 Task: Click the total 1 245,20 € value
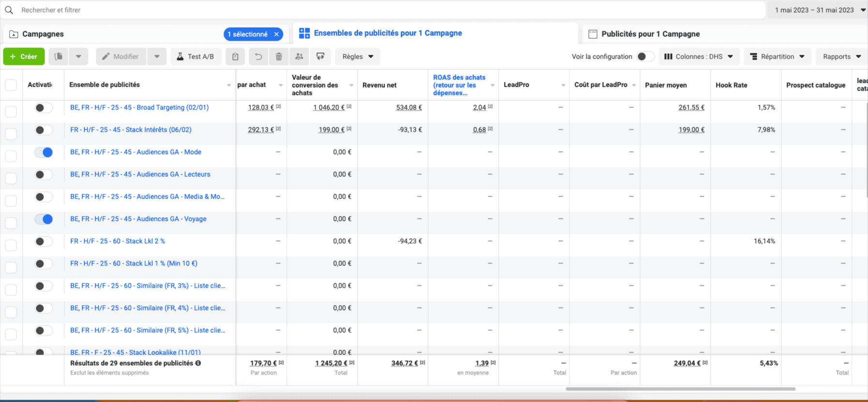331,363
